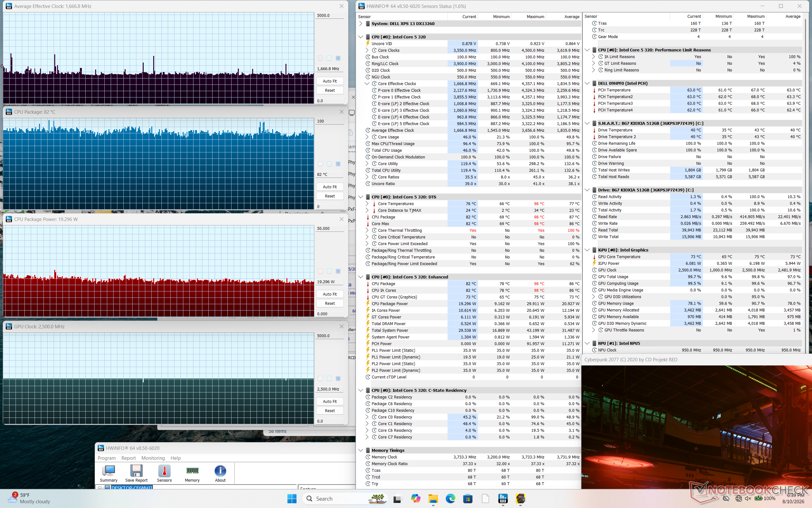Launch Microsoft Edge from the taskbar
Viewport: 812px width, 508px height.
click(450, 498)
